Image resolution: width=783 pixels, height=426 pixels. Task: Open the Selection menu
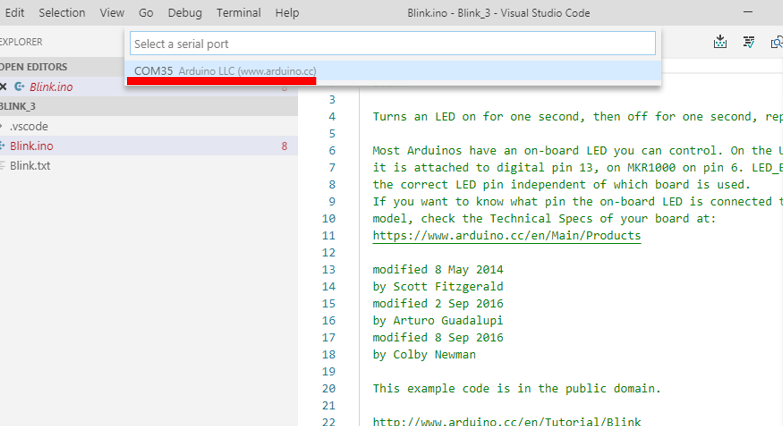(x=62, y=13)
